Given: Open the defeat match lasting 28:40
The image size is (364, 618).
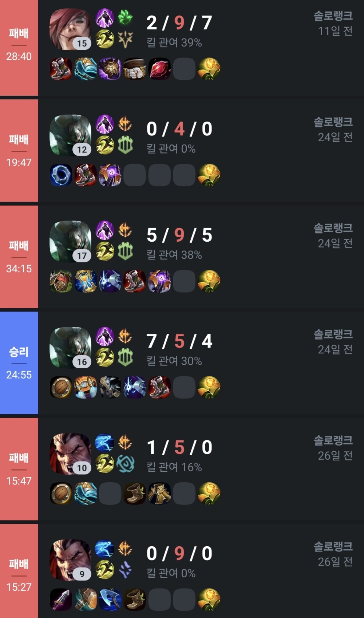Looking at the screenshot, I should 182,48.
